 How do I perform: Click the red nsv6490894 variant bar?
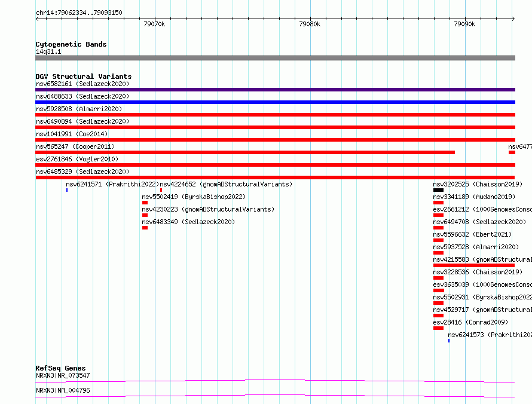coord(275,127)
